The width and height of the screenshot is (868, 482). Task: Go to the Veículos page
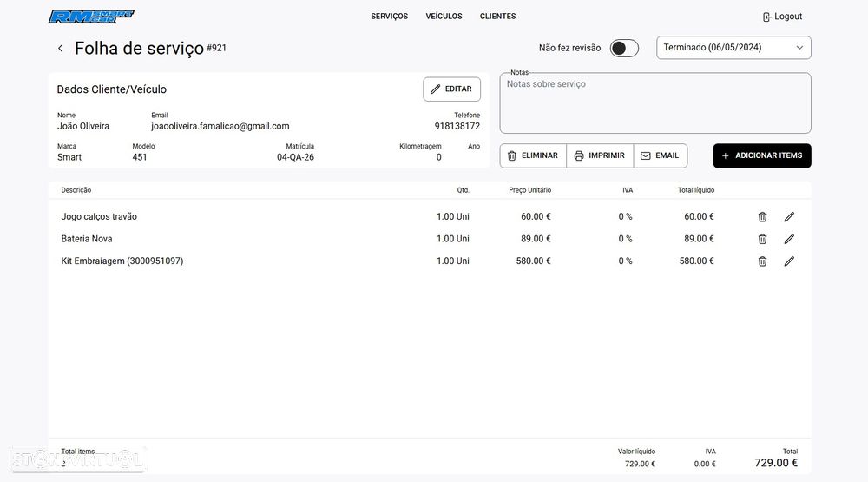[x=444, y=17]
